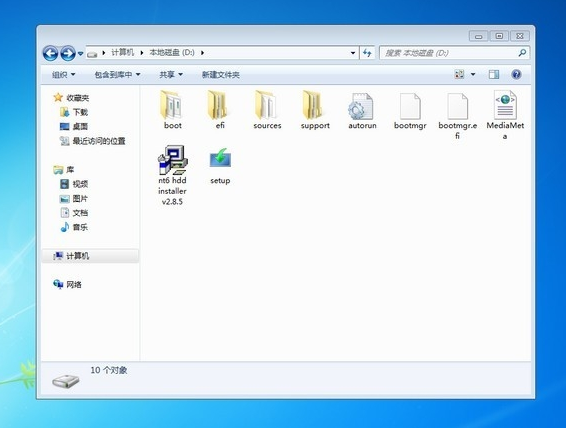
Task: Click the search magnifier icon
Action: (x=522, y=53)
